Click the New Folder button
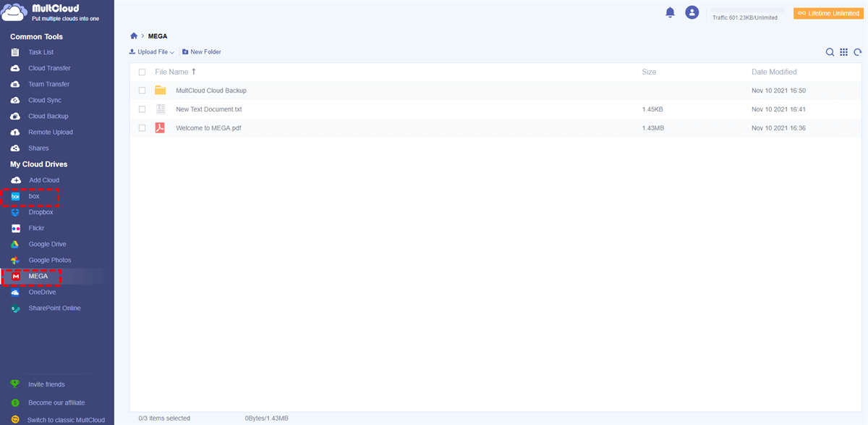 click(x=202, y=52)
